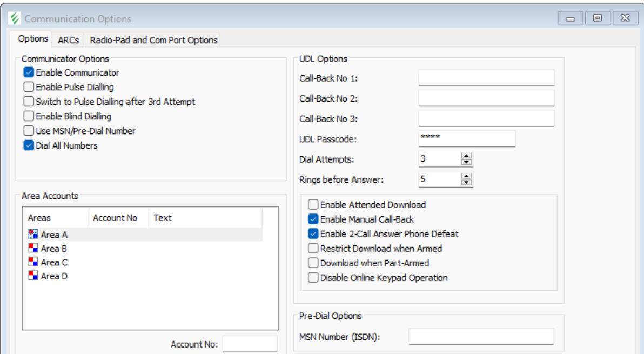
Task: Increase Dial Attempts with up arrow
Action: (466, 156)
